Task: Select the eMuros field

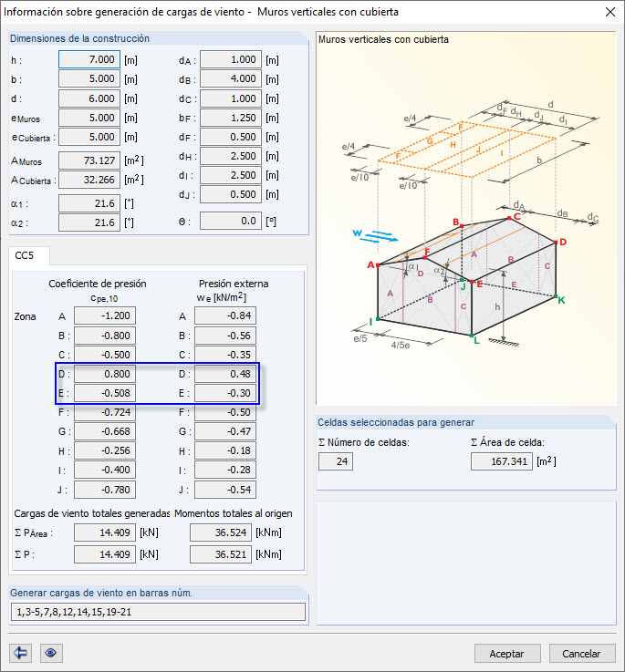Action: pyautogui.click(x=89, y=118)
